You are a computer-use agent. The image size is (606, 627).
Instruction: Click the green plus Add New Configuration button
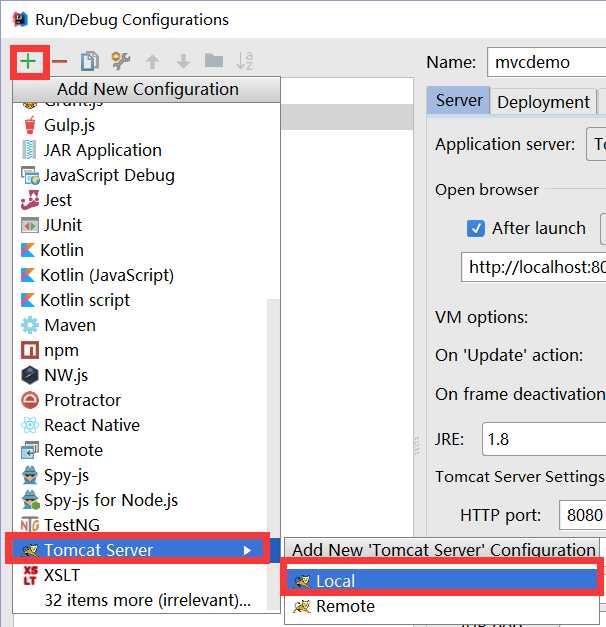[x=28, y=62]
